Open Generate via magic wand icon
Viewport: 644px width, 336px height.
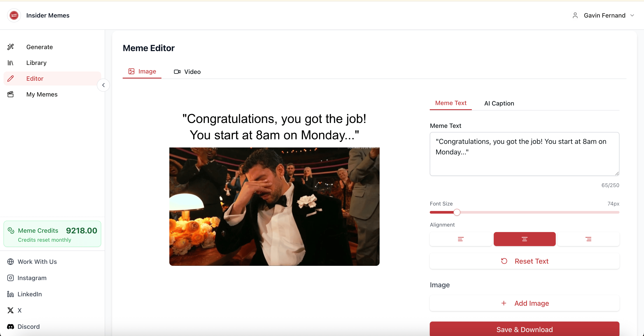click(x=11, y=47)
